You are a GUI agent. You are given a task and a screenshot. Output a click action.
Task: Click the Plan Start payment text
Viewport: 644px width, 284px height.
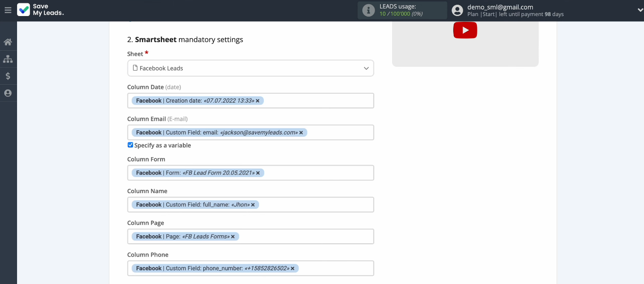tap(515, 14)
